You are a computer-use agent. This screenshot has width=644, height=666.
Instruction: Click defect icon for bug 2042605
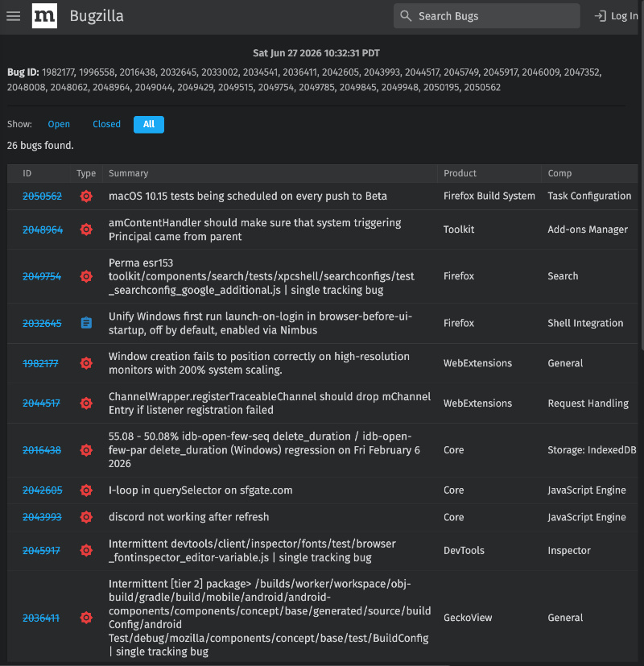point(86,490)
